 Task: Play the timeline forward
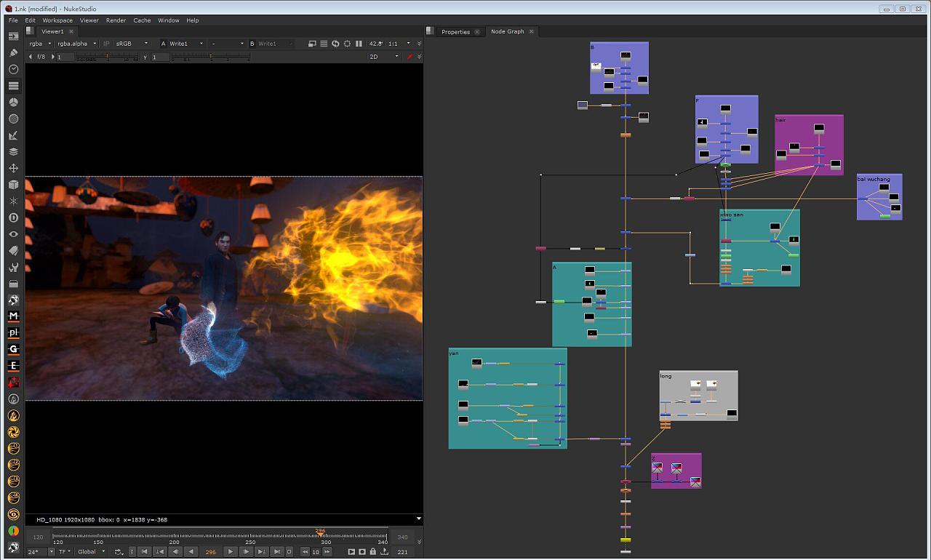pos(231,552)
